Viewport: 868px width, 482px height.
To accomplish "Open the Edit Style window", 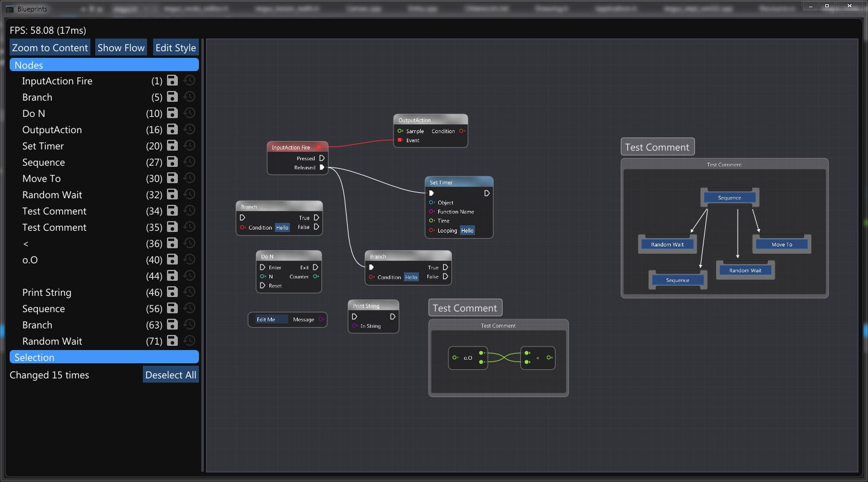I will coord(175,48).
